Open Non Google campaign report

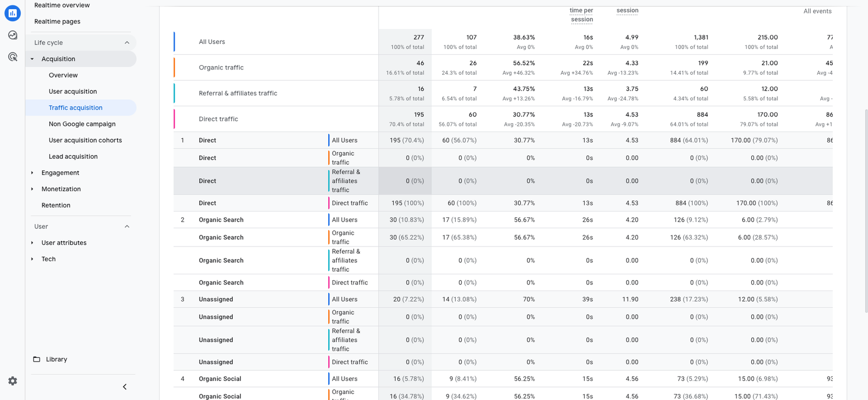coord(82,124)
